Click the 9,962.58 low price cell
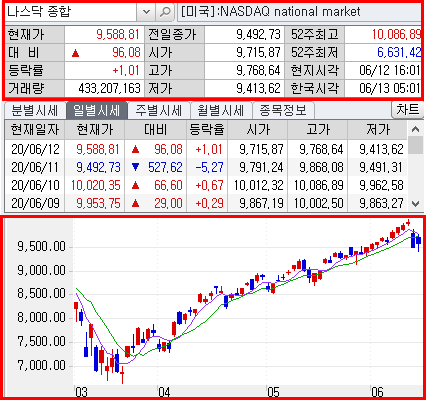This screenshot has height=400, width=426. click(x=381, y=185)
